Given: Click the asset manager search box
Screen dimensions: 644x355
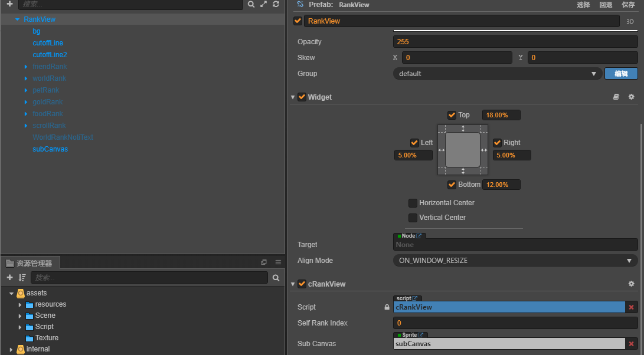Looking at the screenshot, I should coord(149,277).
